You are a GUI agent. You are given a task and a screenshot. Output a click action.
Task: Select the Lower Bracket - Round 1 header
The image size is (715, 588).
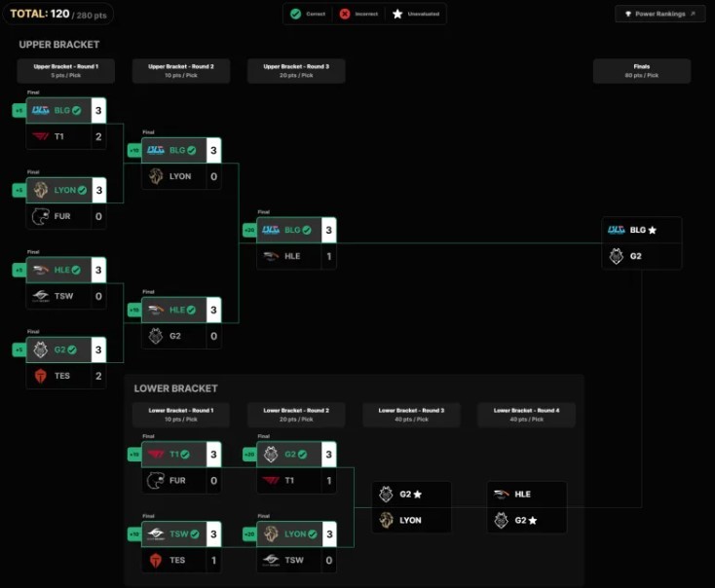[181, 415]
